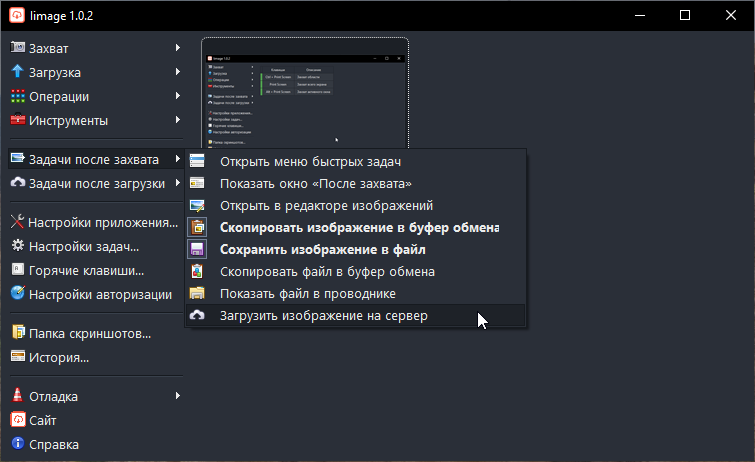
Task: Choose Загрузить изображение на сервер
Action: pos(355,316)
